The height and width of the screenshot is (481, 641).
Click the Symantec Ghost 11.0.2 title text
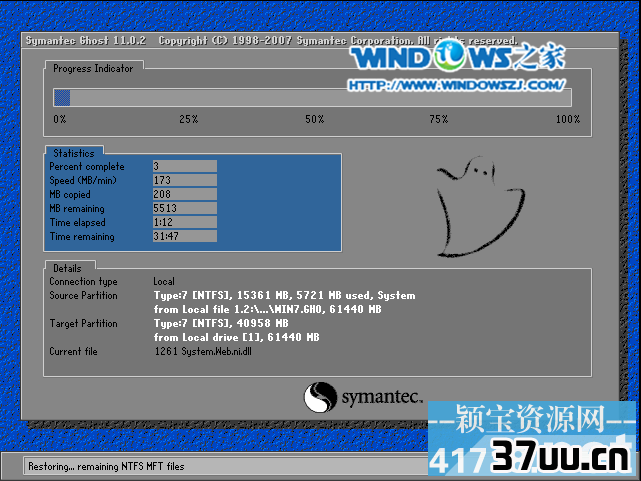[86, 40]
